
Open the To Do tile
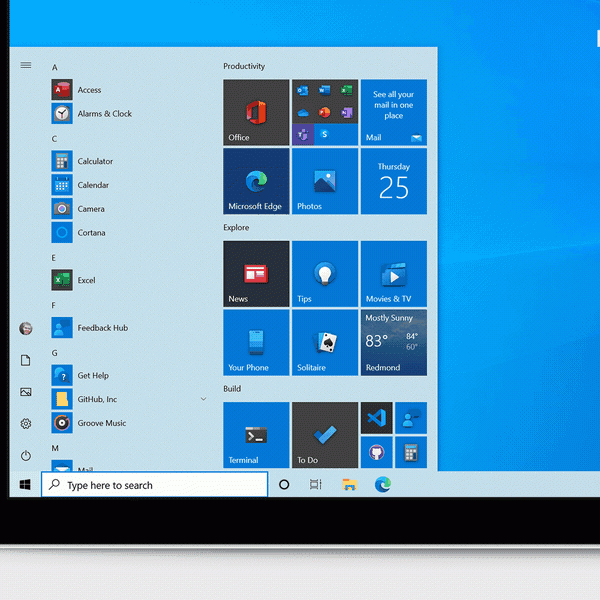point(325,435)
